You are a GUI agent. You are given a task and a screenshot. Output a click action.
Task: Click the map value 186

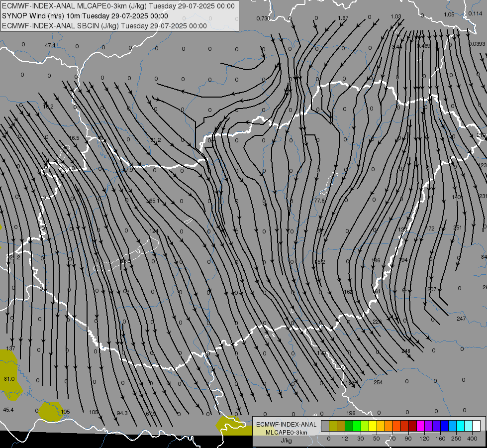click(376, 260)
